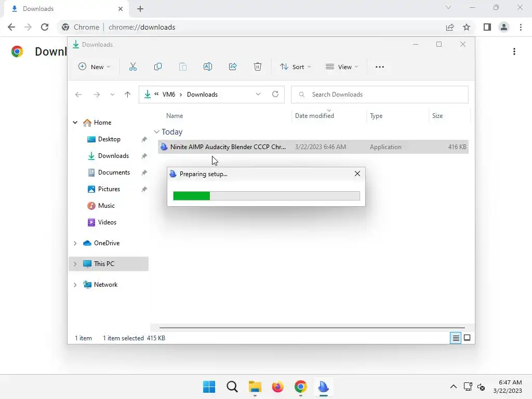Click the muted volume tray icon

481,387
